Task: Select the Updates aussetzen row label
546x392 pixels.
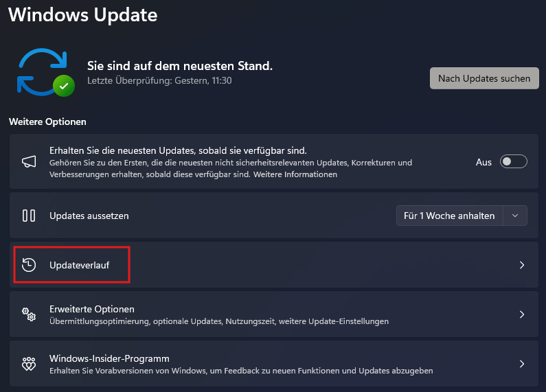Action: coord(89,216)
